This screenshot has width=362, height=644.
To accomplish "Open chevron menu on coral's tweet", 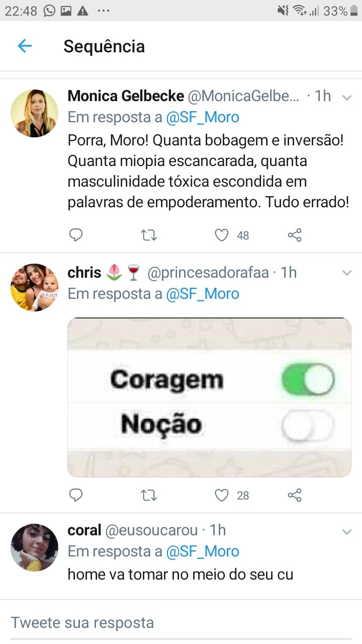I will 346,531.
